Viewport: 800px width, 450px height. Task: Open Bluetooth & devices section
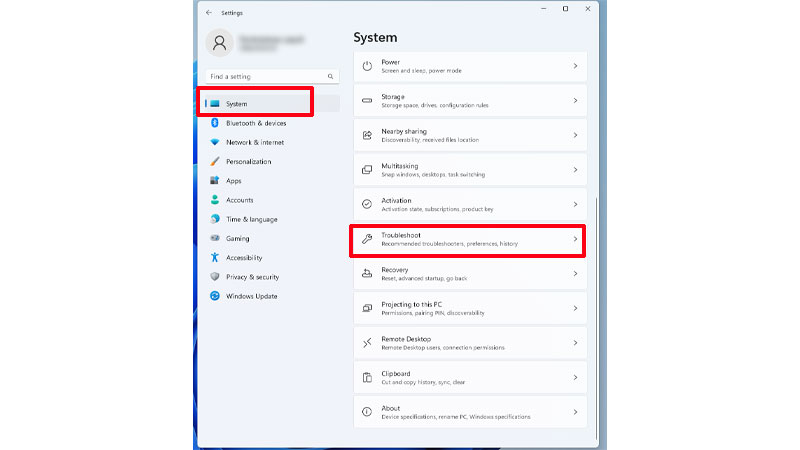tap(272, 123)
